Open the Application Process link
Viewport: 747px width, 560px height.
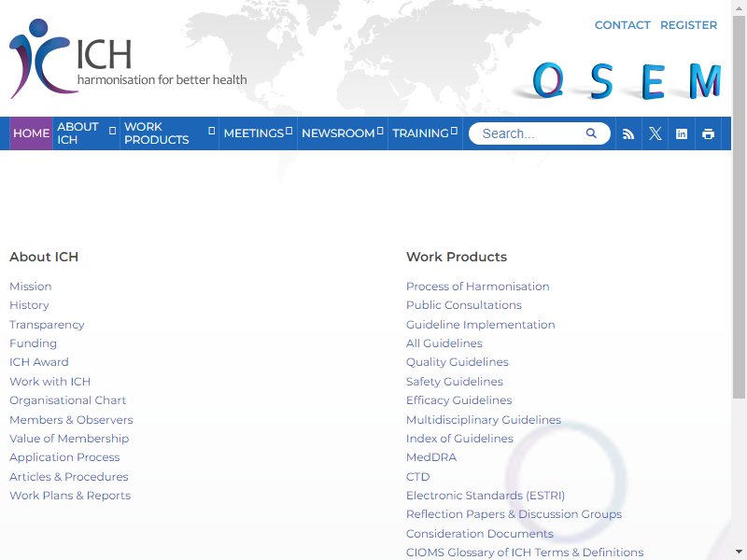(x=64, y=457)
